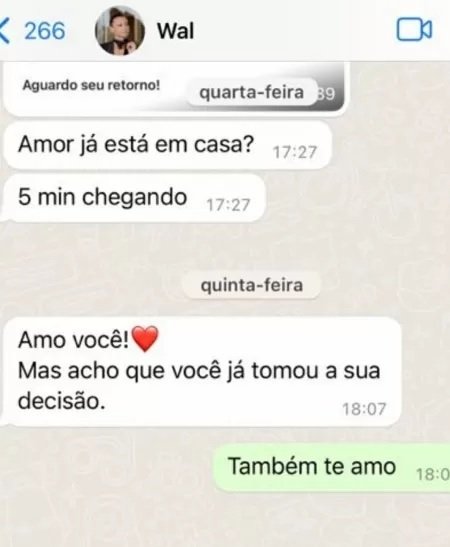This screenshot has width=450, height=547.
Task: Open contact info via Wal name
Action: [x=175, y=31]
